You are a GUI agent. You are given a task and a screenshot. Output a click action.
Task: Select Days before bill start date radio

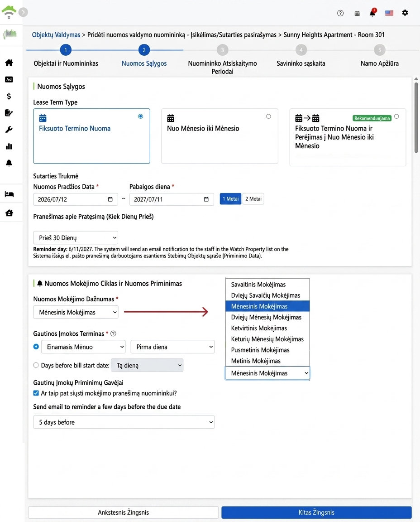[36, 365]
